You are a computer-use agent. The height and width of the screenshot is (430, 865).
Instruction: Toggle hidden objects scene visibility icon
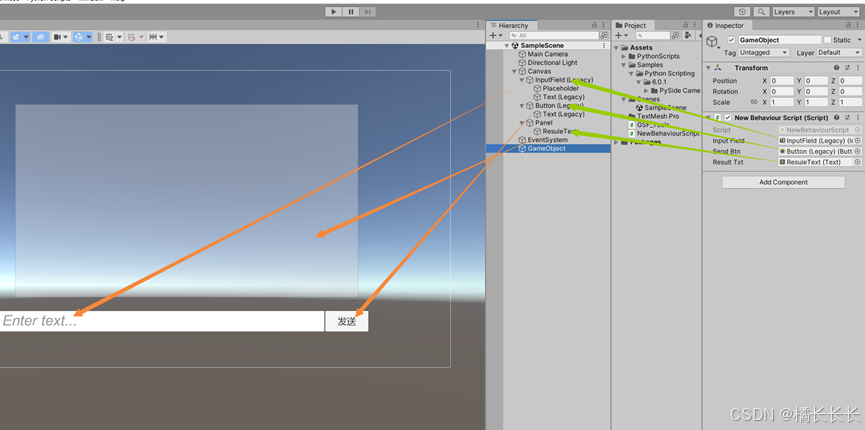40,37
